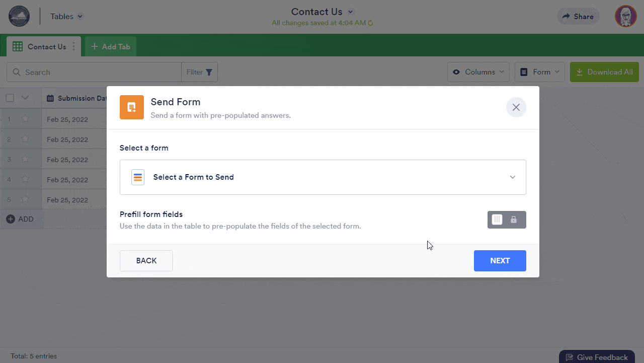The height and width of the screenshot is (363, 644).
Task: Open the Filter options
Action: click(x=199, y=72)
